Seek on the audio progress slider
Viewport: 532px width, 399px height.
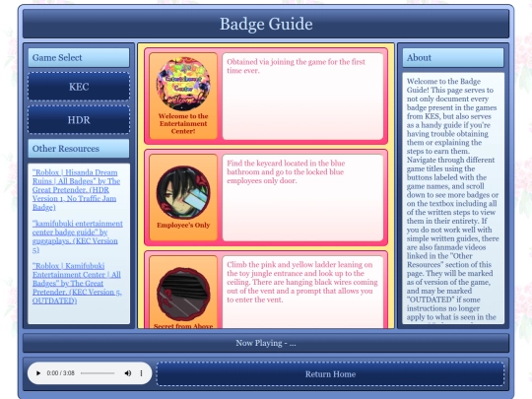click(x=98, y=373)
